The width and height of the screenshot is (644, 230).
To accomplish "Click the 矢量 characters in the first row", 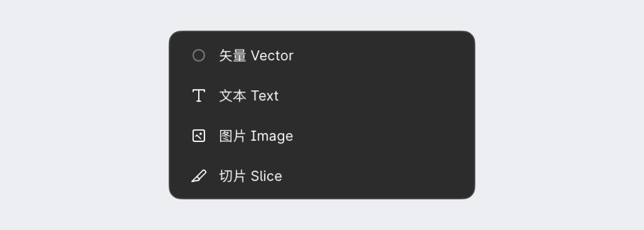I will coord(233,56).
